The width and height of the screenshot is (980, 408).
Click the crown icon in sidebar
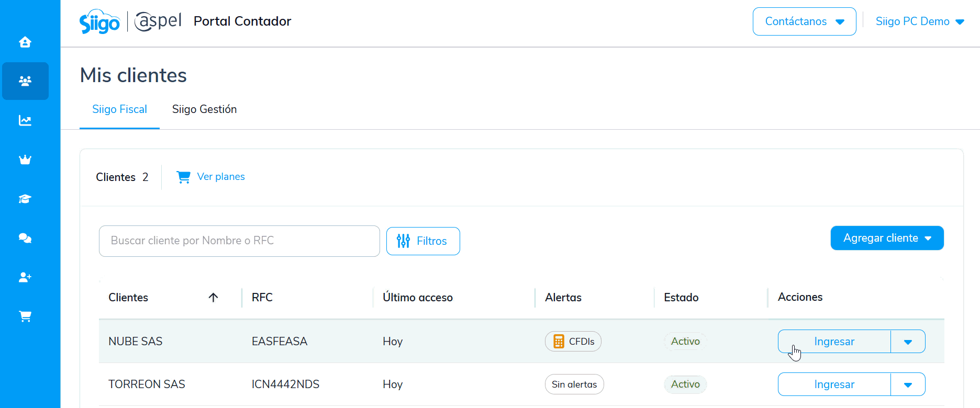coord(25,160)
